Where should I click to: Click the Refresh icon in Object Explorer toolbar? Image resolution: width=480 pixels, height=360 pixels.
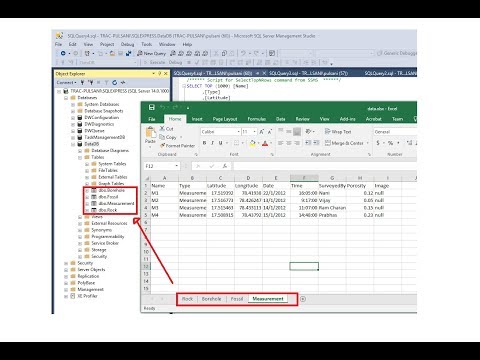[115, 82]
